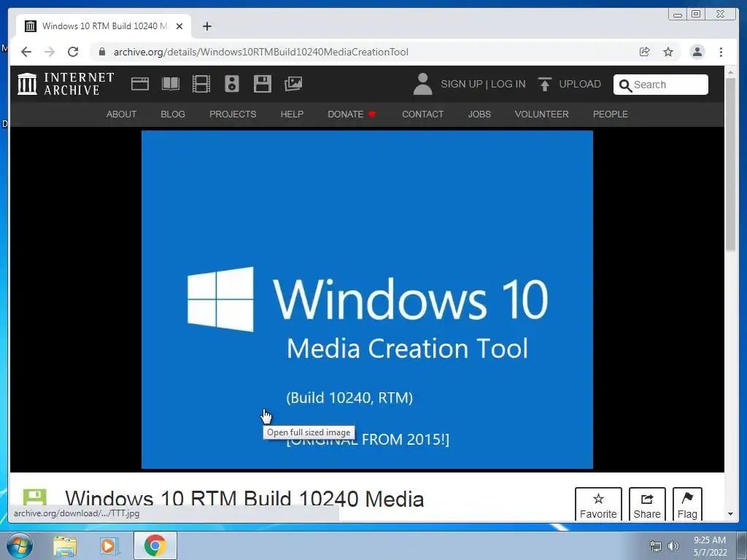Open the JOBS menu item

pyautogui.click(x=479, y=114)
